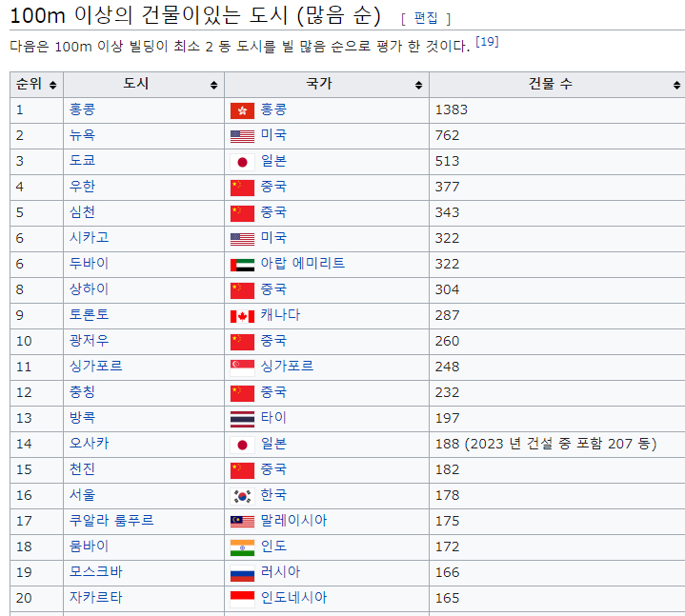Open citation reference [19]
Viewport: 685px width, 616px height.
487,42
